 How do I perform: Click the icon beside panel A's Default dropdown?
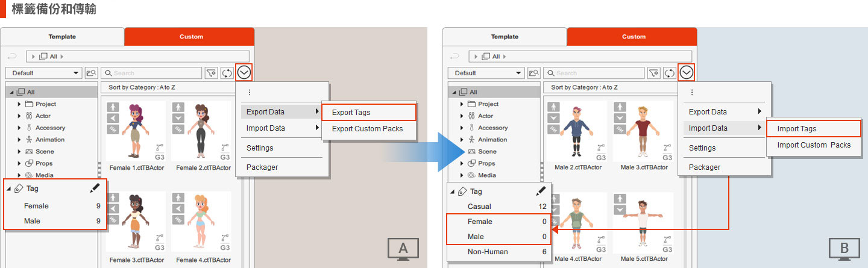(91, 73)
